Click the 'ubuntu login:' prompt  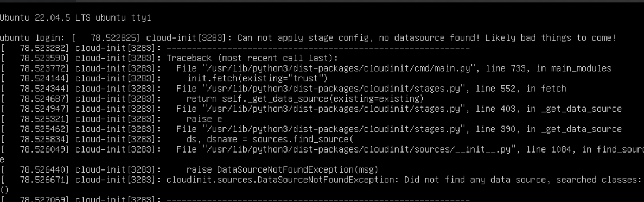click(x=33, y=38)
